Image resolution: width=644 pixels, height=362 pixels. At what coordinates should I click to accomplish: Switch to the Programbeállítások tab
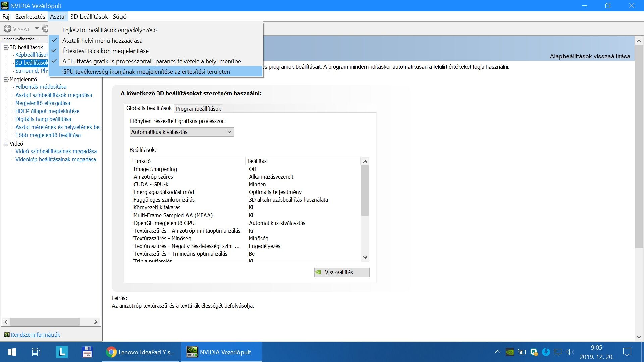pyautogui.click(x=198, y=109)
